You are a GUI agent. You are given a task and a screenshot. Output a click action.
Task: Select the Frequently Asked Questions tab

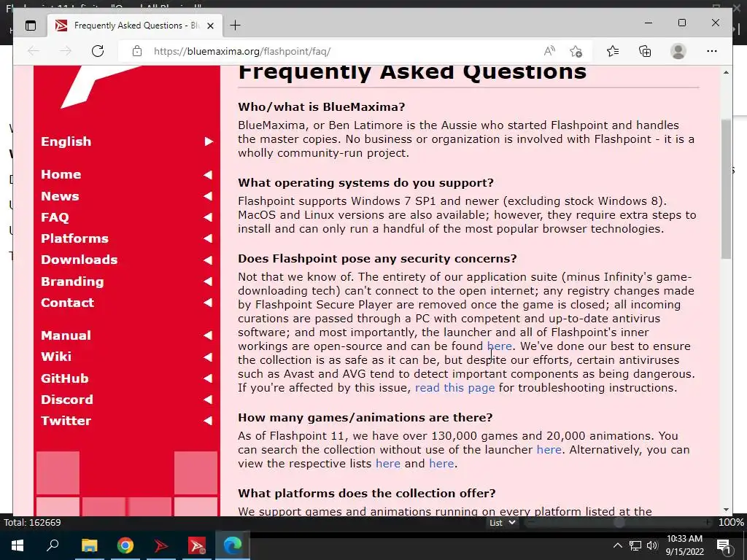135,26
